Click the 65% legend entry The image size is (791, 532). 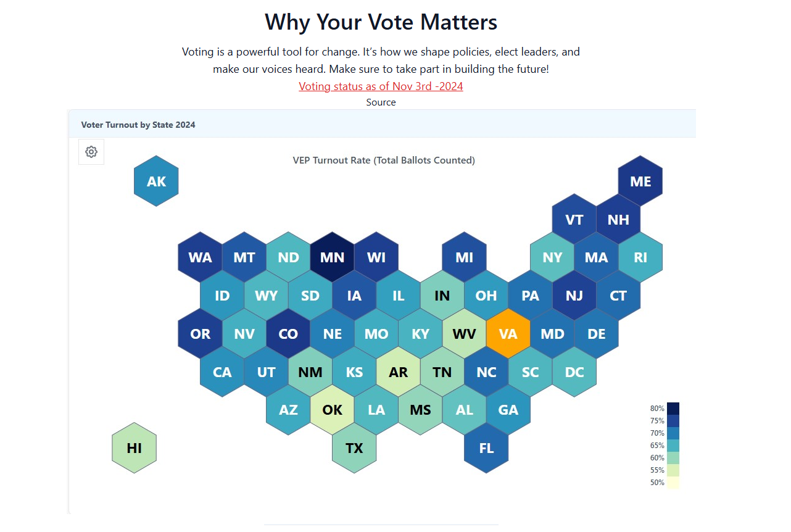tap(672, 445)
